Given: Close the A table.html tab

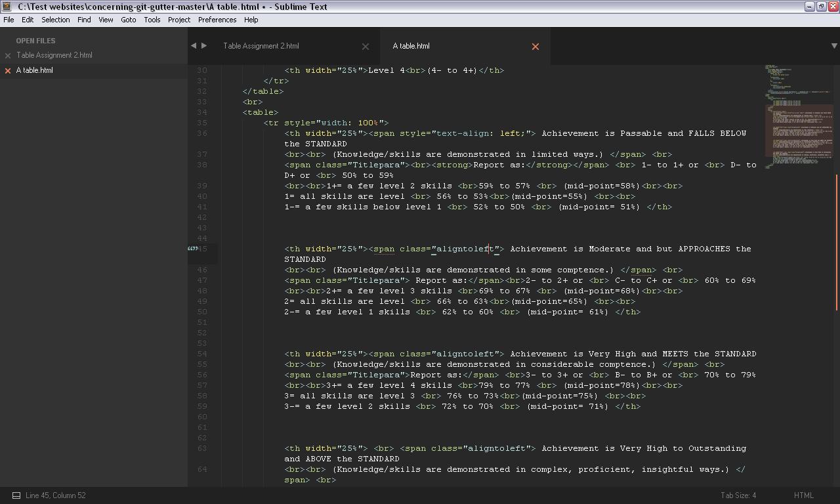Looking at the screenshot, I should [535, 47].
